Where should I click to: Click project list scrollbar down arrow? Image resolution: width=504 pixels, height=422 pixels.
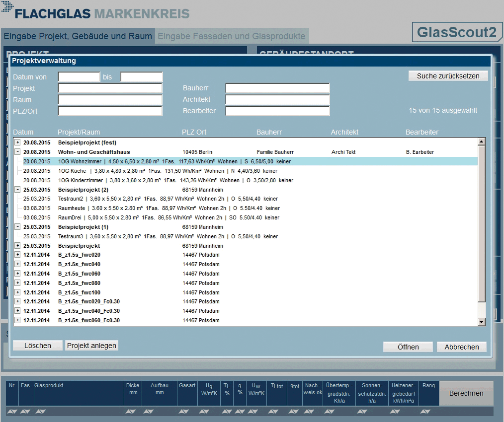click(481, 322)
